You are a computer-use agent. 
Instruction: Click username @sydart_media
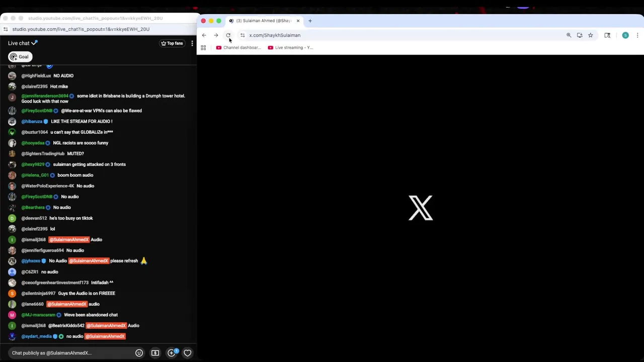point(37,336)
